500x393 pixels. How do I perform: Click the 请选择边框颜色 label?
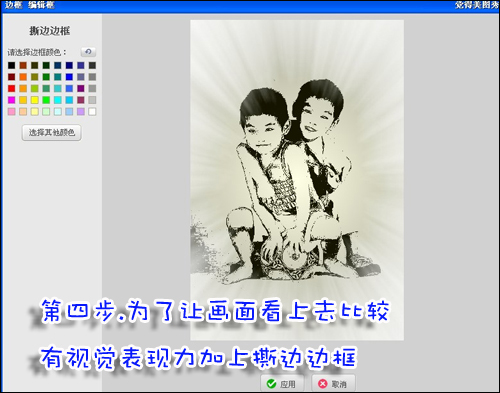click(37, 52)
